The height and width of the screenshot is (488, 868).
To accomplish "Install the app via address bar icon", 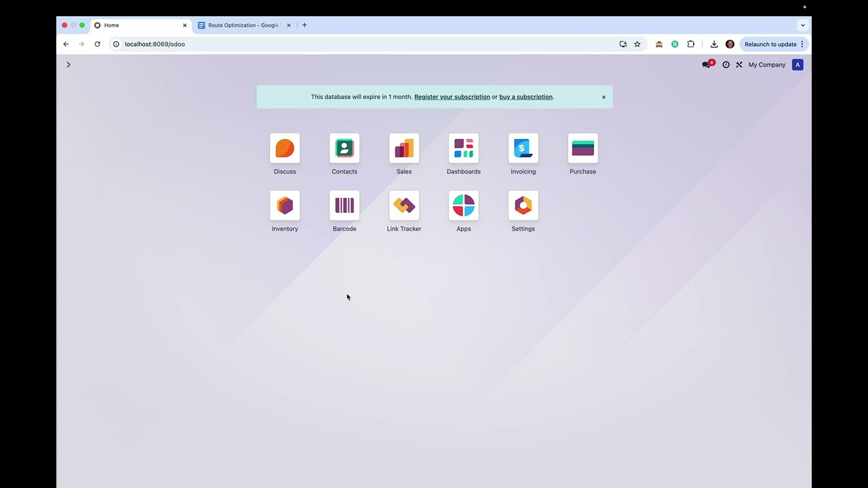I will [623, 44].
